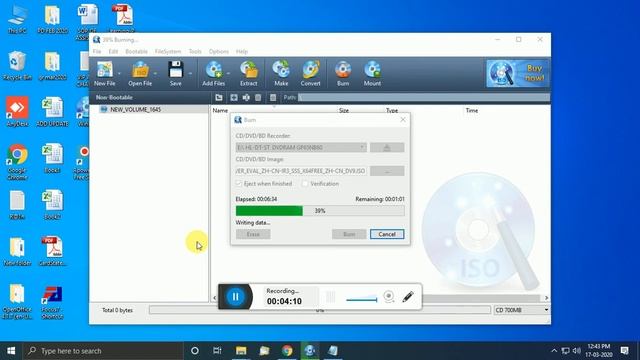Screen dimensions: 640x360
Task: Click the Buy now banner
Action: point(517,73)
